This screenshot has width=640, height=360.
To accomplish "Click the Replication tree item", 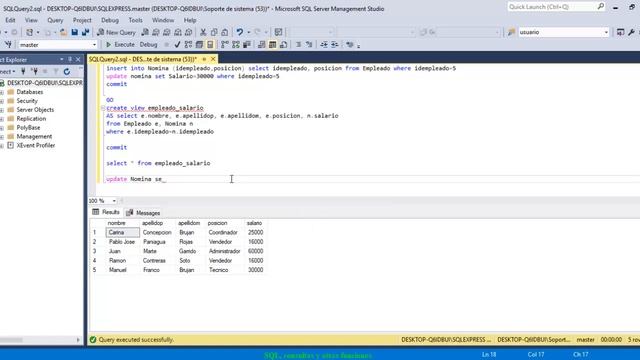I will pyautogui.click(x=31, y=119).
